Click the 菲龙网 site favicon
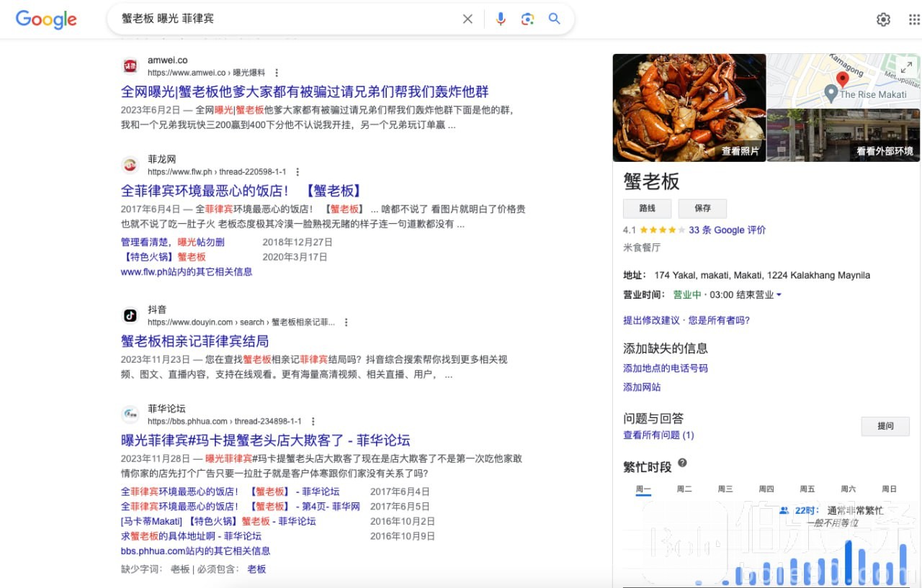922x588 pixels. pos(130,165)
